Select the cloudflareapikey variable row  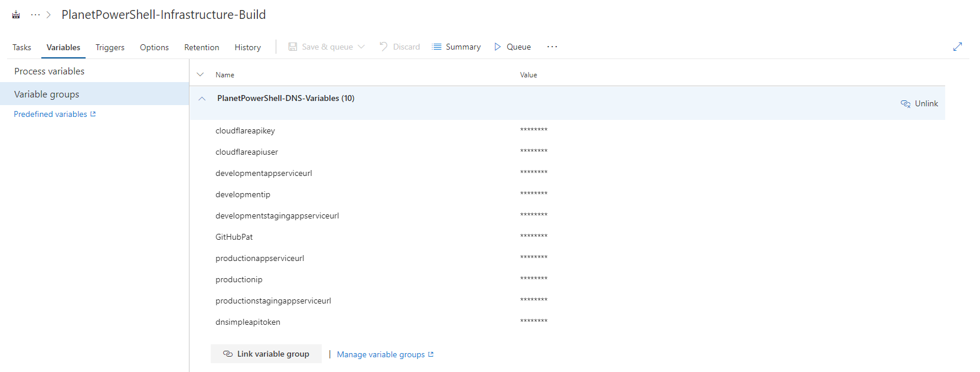tap(567, 130)
